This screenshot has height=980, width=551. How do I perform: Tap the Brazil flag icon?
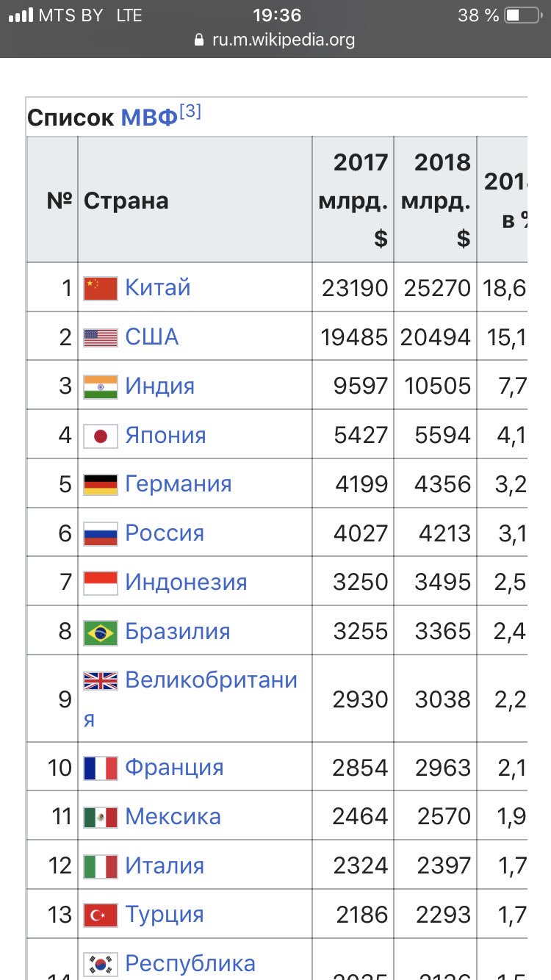tap(101, 633)
